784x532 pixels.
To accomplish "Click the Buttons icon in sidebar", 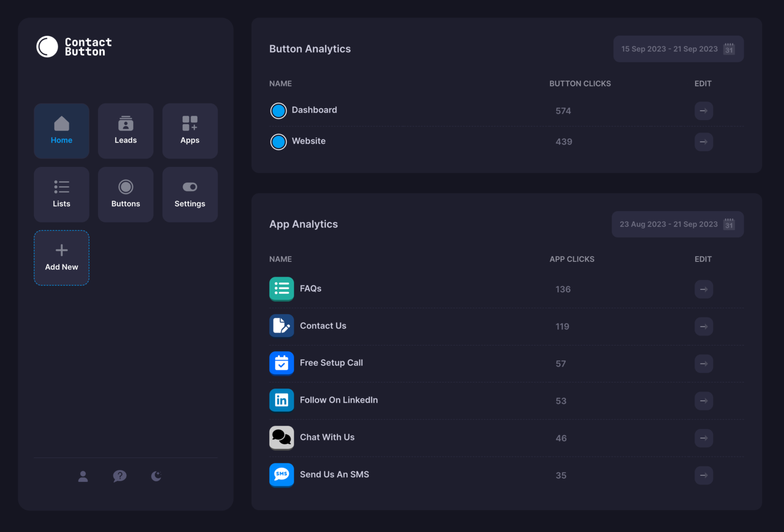I will (126, 195).
